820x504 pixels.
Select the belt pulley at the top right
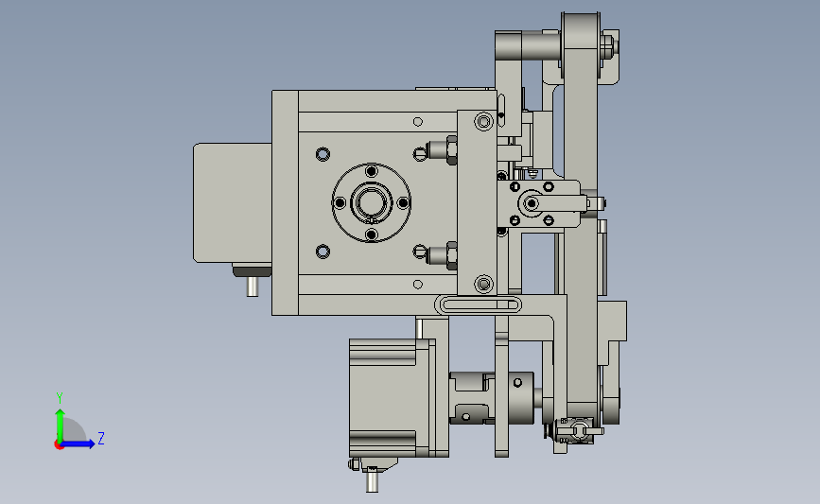pyautogui.click(x=581, y=44)
